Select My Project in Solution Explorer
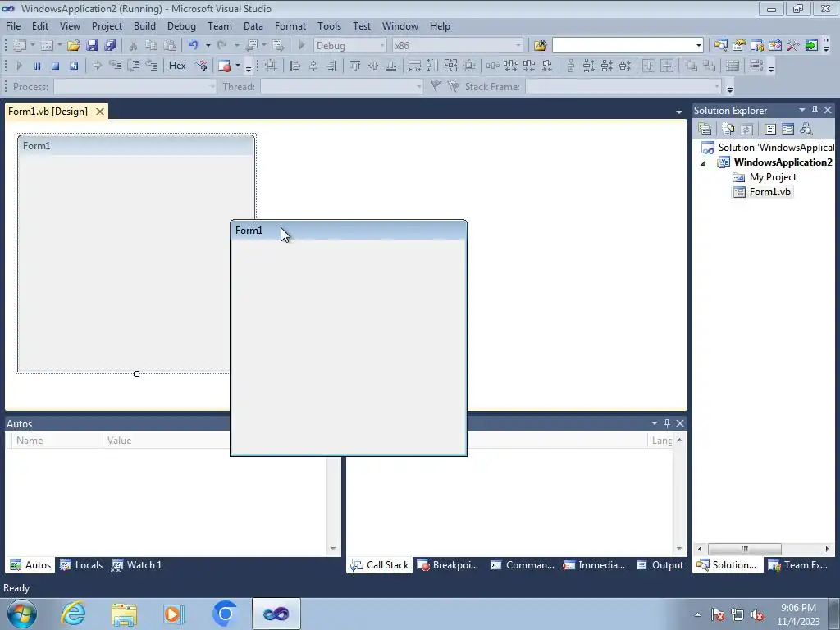 765,177
